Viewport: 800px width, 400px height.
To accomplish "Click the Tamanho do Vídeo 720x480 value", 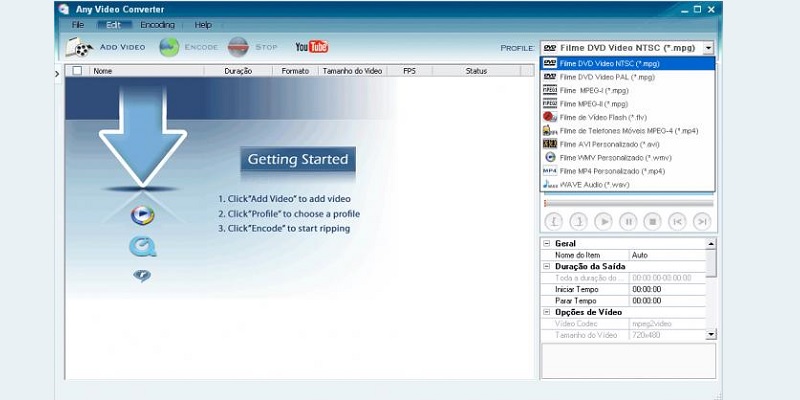I will coord(668,335).
